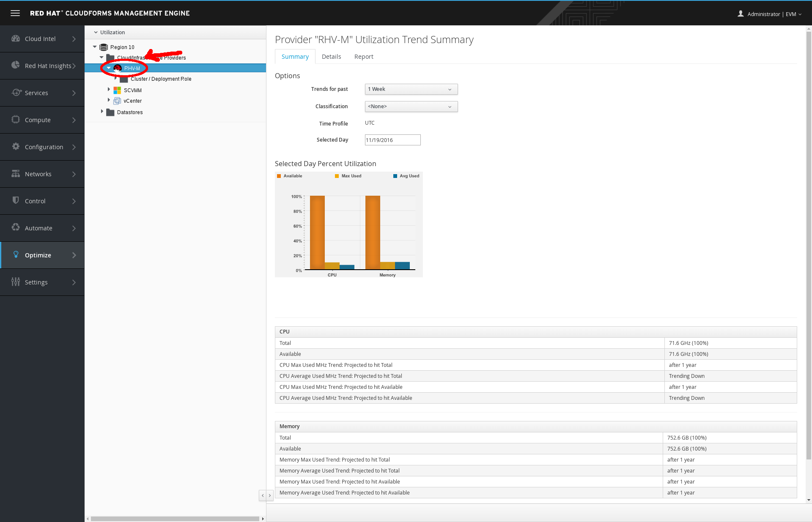
Task: Click the CPU Total 71.6 GHz value
Action: coord(689,343)
